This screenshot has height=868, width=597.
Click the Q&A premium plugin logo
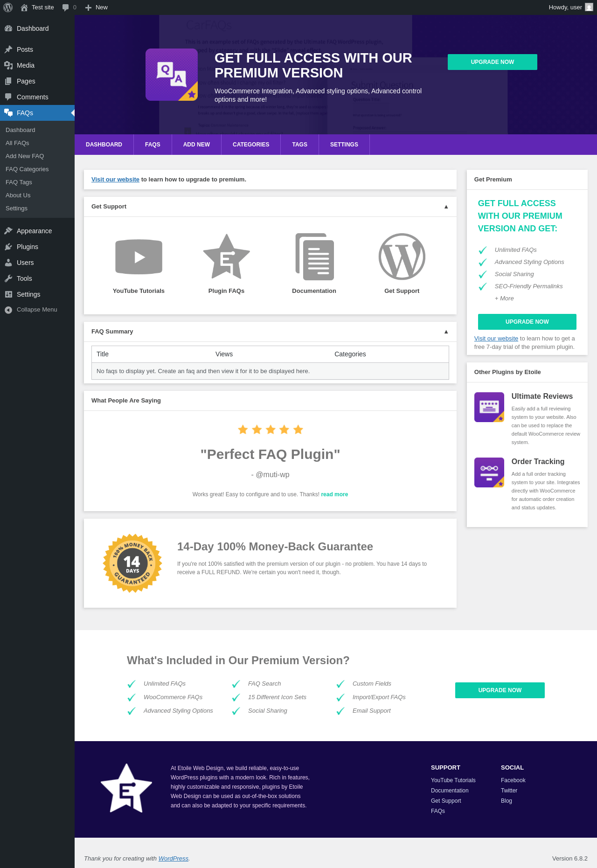[172, 75]
